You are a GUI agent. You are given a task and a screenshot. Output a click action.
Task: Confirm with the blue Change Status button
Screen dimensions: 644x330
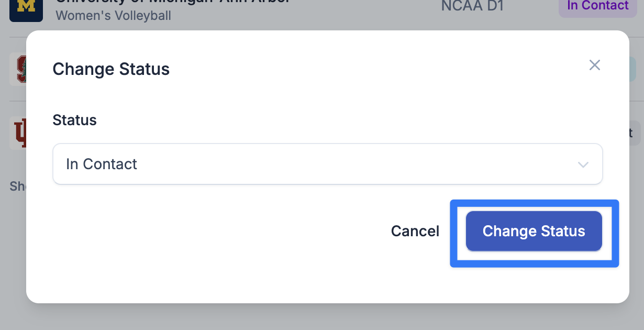pyautogui.click(x=534, y=231)
